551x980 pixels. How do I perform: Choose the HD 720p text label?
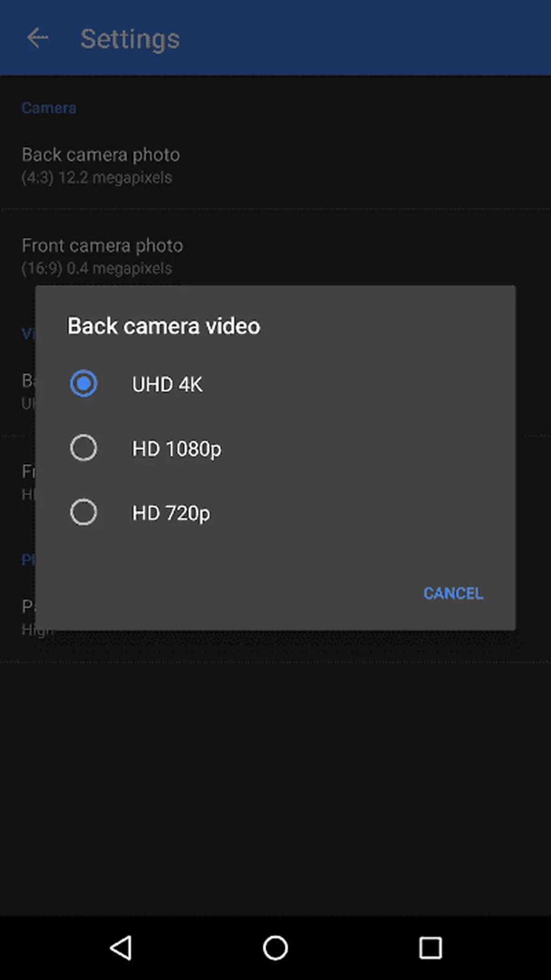click(171, 513)
